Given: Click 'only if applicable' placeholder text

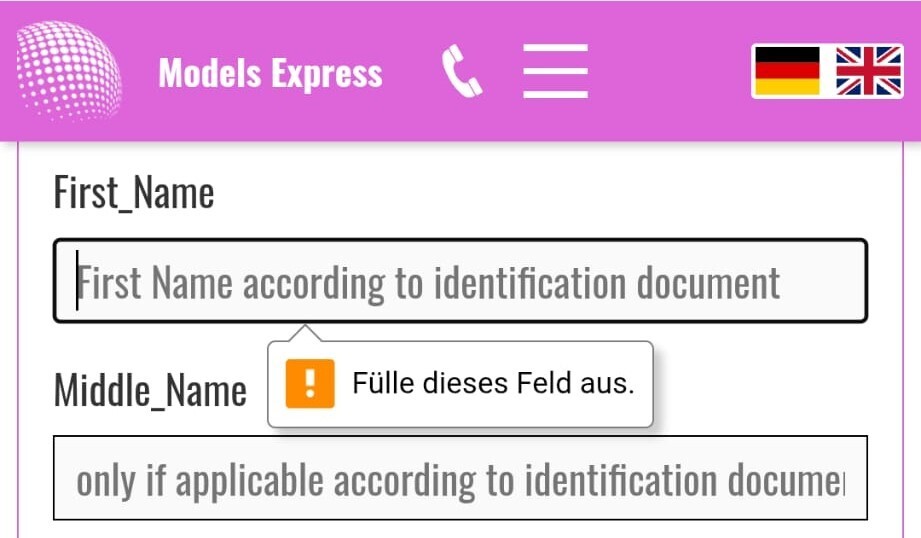Looking at the screenshot, I should click(200, 481).
